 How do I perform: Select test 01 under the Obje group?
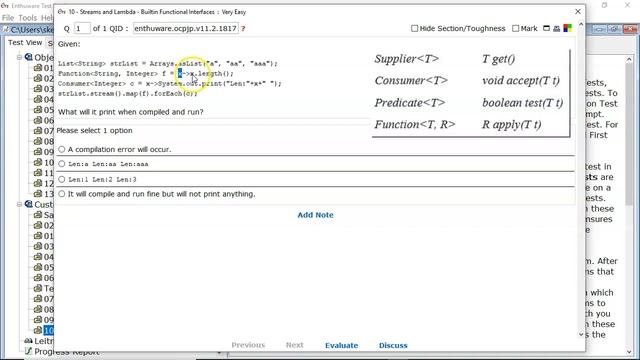[x=44, y=68]
